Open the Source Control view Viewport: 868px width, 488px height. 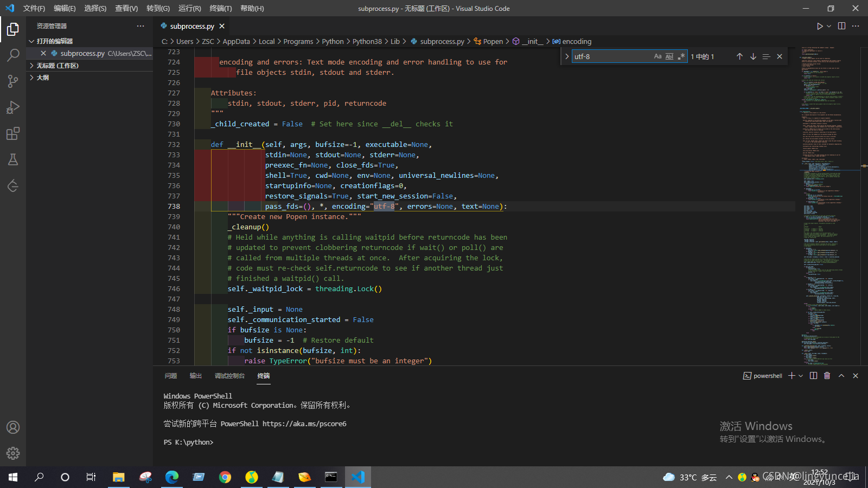point(13,81)
